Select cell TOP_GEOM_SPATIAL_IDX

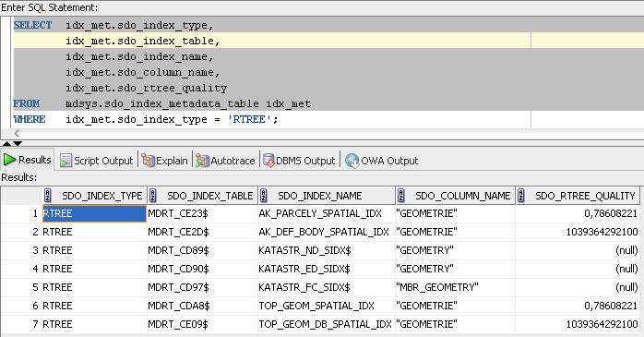327,306
